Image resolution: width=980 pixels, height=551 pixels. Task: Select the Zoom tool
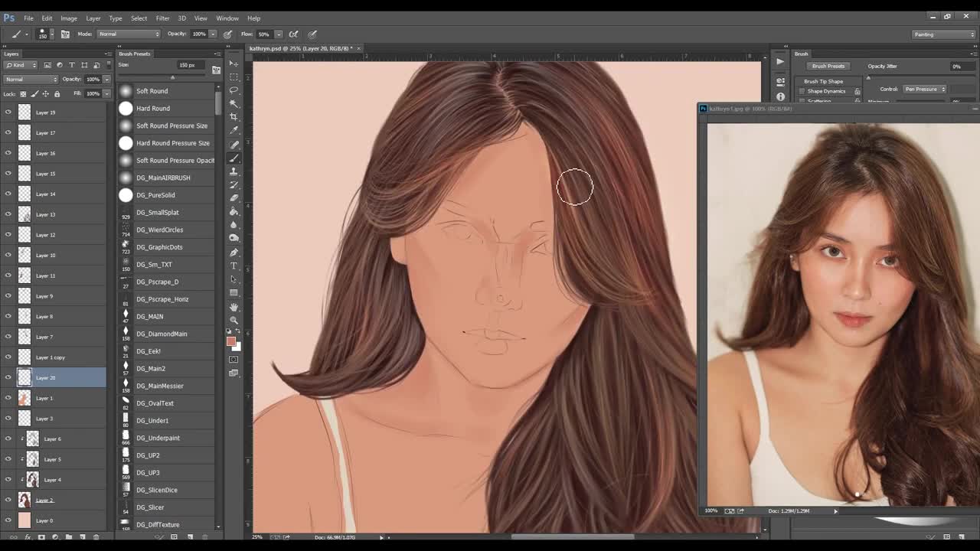coord(234,320)
